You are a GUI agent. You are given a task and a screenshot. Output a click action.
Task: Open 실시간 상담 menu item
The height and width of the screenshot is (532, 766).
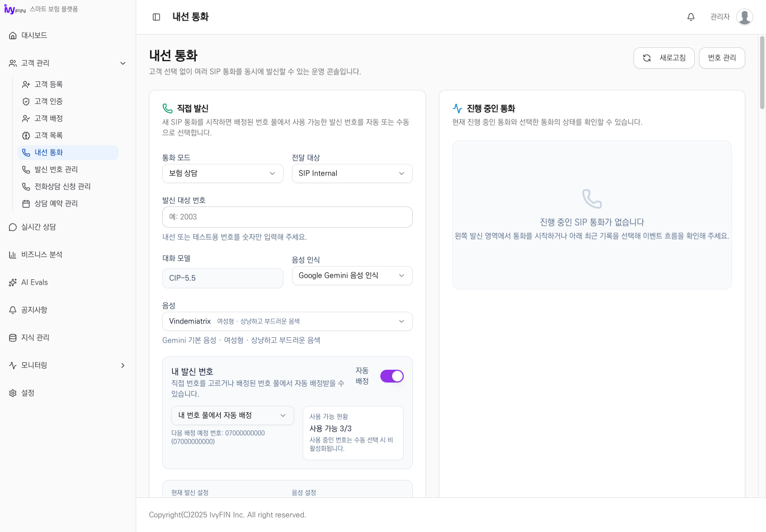[68, 227]
